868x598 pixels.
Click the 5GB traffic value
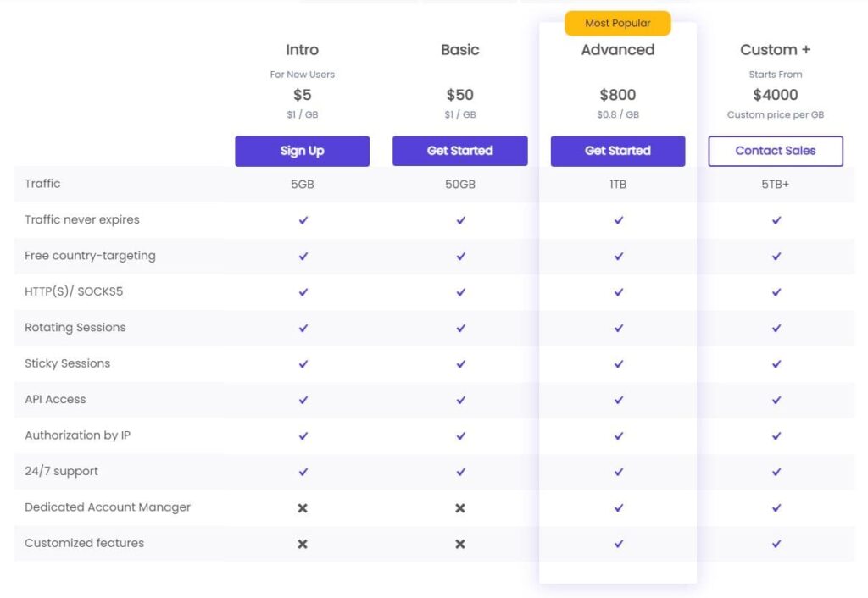pyautogui.click(x=303, y=184)
